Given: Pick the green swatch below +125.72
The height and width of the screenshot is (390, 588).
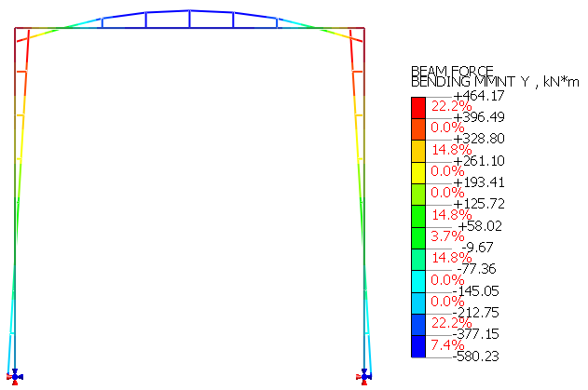Looking at the screenshot, I should coord(418,216).
